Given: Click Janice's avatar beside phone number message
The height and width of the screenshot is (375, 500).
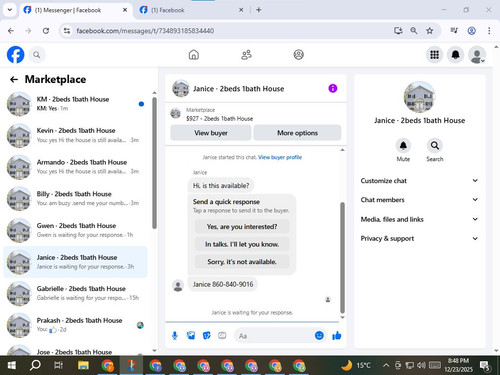Looking at the screenshot, I should (x=178, y=286).
